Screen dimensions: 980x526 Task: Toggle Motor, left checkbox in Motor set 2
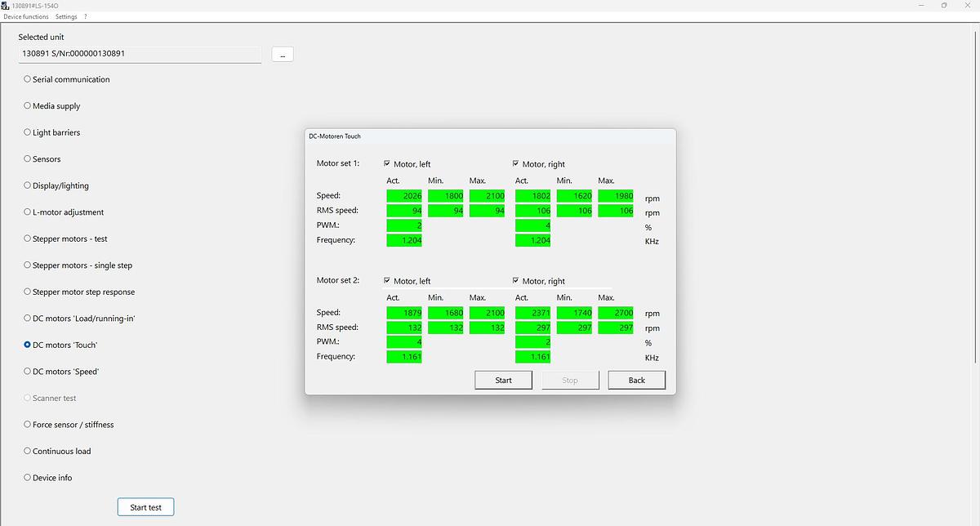[387, 281]
